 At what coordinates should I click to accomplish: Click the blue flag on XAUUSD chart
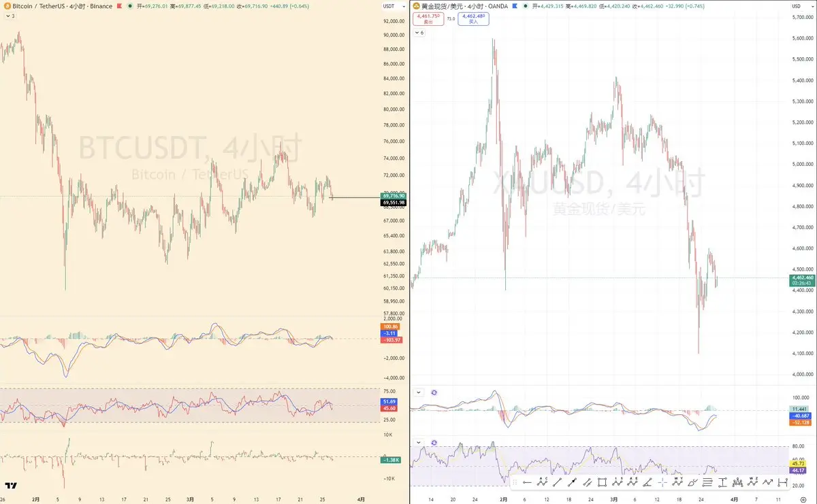(515, 6)
